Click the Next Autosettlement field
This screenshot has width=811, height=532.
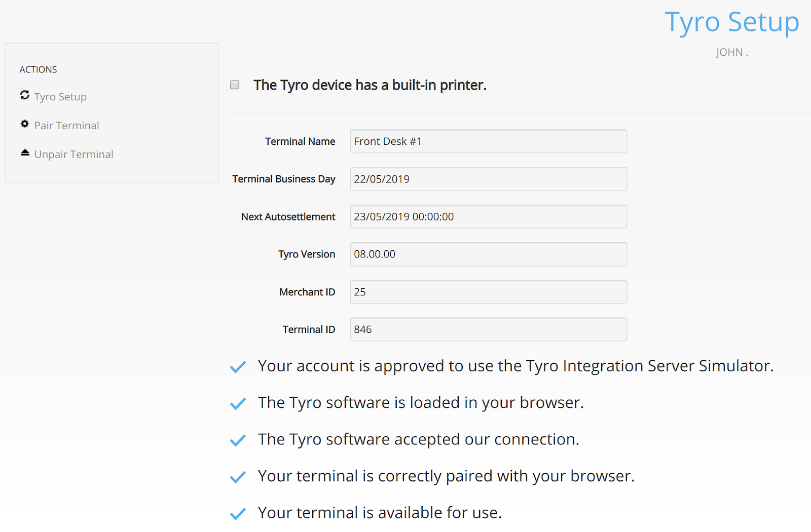[x=489, y=216]
